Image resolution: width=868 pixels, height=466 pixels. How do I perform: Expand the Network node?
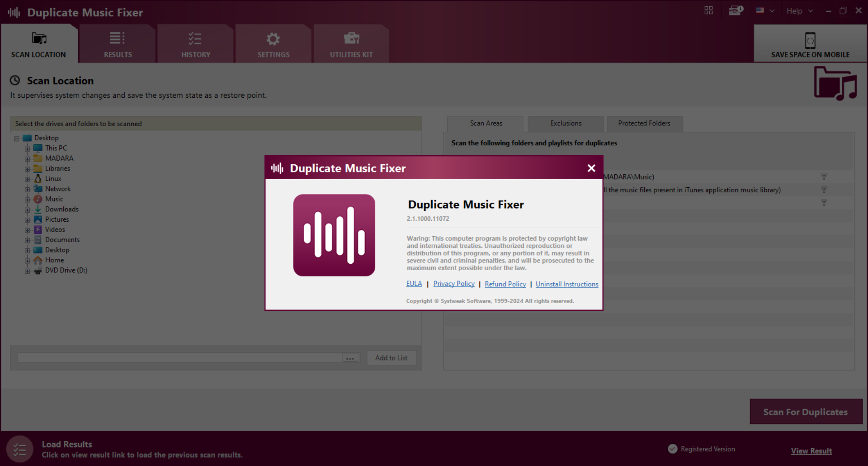click(28, 190)
